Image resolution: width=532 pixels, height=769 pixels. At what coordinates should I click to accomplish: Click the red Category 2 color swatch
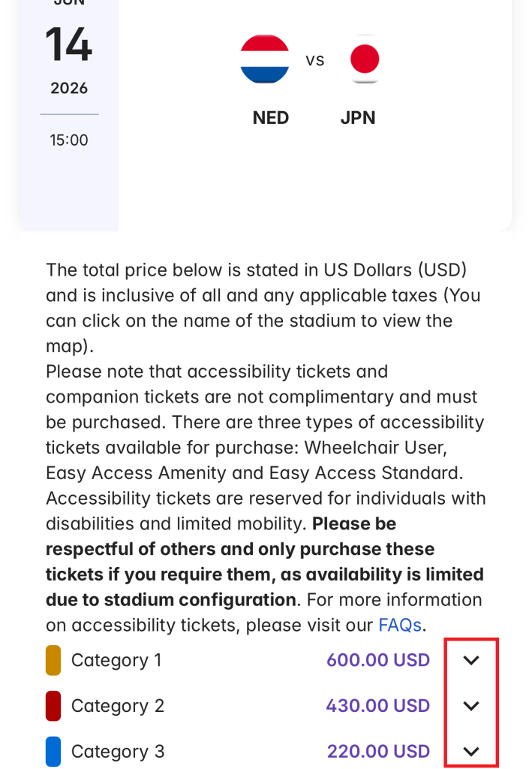[x=53, y=706]
